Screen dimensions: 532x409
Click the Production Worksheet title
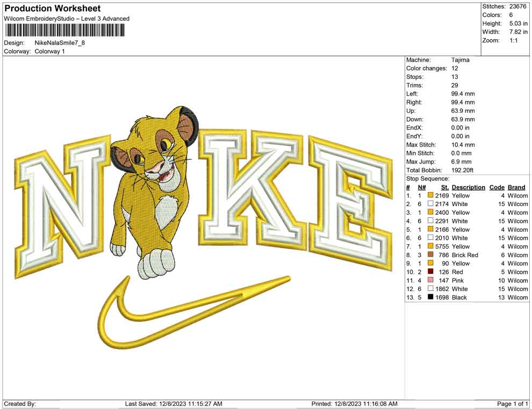click(53, 9)
